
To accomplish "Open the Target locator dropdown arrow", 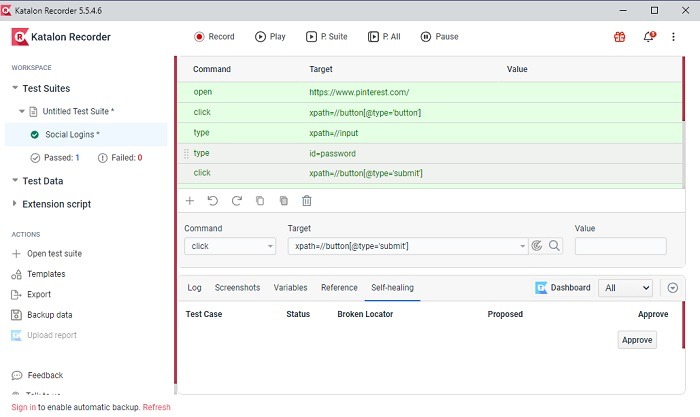I will 522,246.
